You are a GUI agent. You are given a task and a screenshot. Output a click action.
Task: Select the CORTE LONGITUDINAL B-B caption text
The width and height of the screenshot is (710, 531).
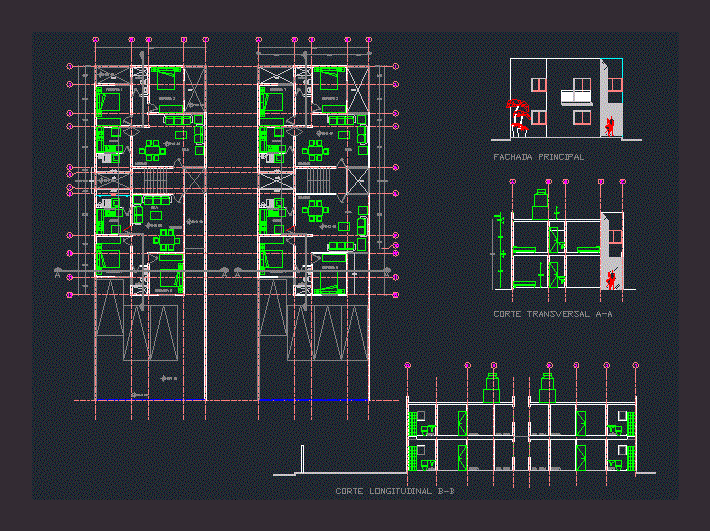396,491
